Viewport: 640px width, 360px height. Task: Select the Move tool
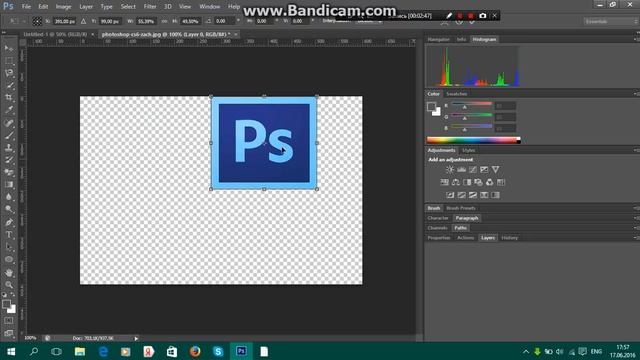[9, 48]
